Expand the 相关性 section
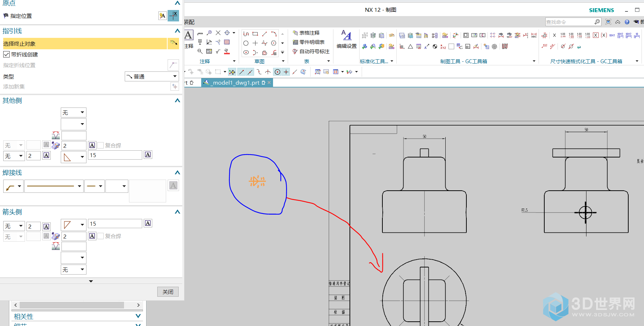The height and width of the screenshot is (326, 644). 138,316
